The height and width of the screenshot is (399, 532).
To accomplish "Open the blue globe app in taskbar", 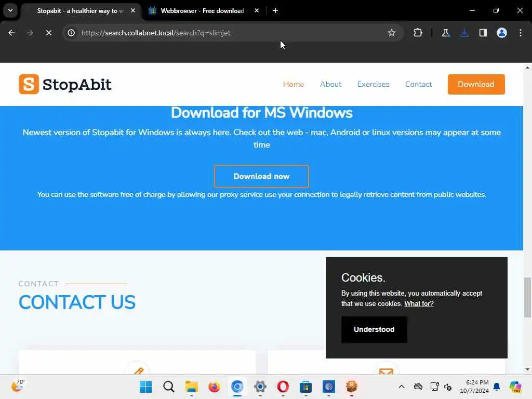I will click(x=328, y=387).
